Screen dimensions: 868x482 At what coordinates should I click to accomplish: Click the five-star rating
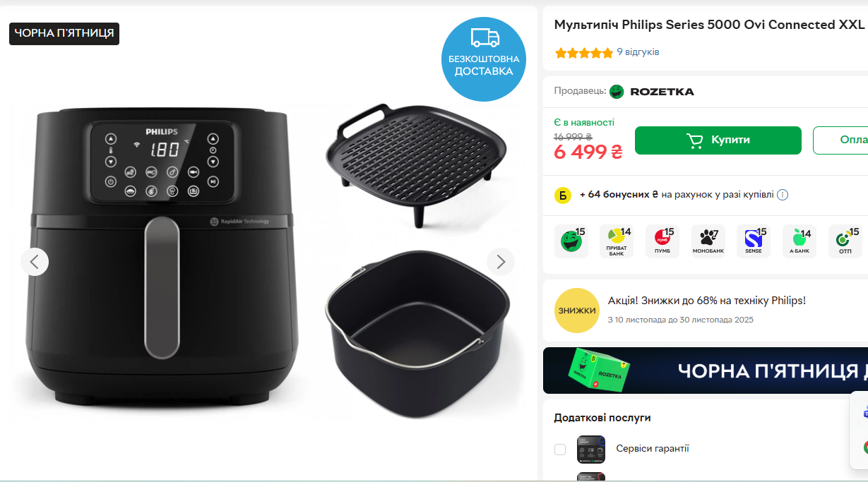(583, 53)
